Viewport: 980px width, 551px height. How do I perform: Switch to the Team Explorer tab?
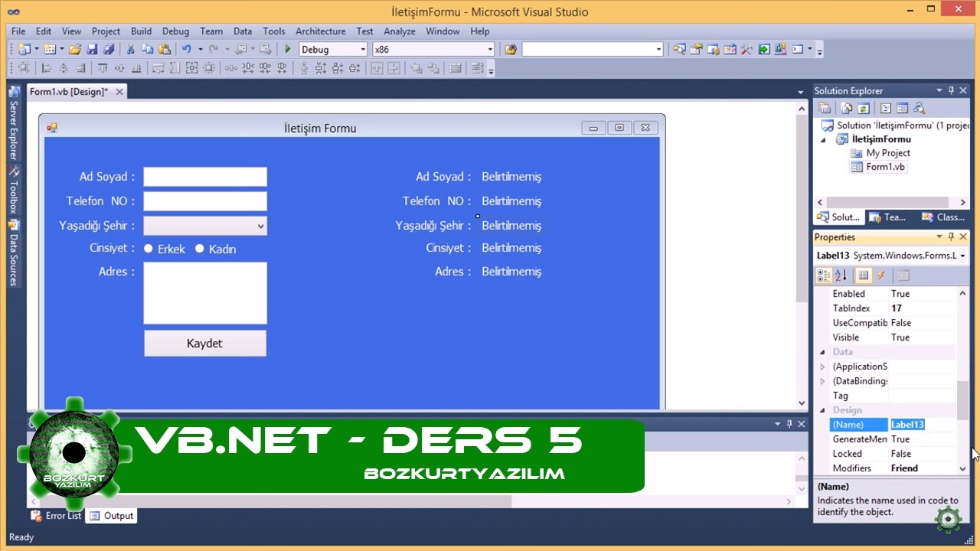(888, 217)
